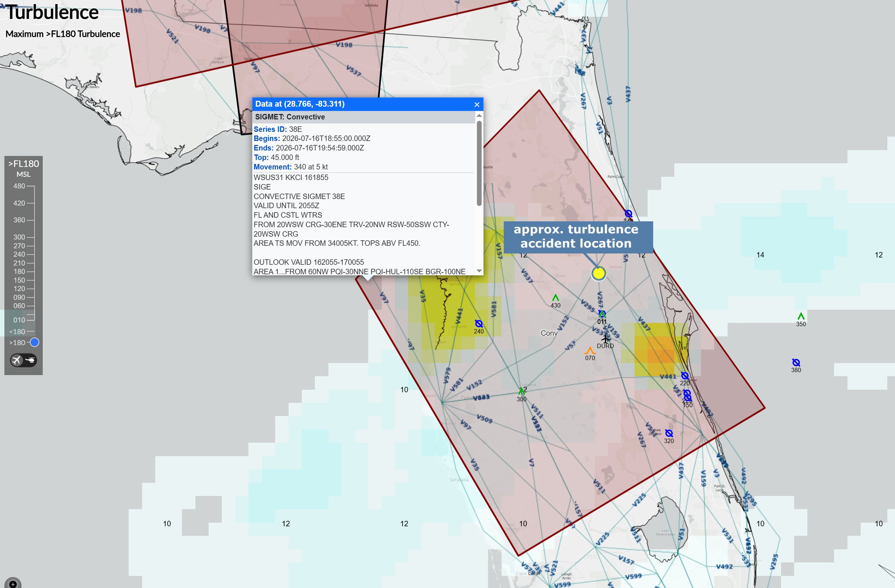Open the green PIREP marker labeled 350
895x588 pixels.
[801, 316]
